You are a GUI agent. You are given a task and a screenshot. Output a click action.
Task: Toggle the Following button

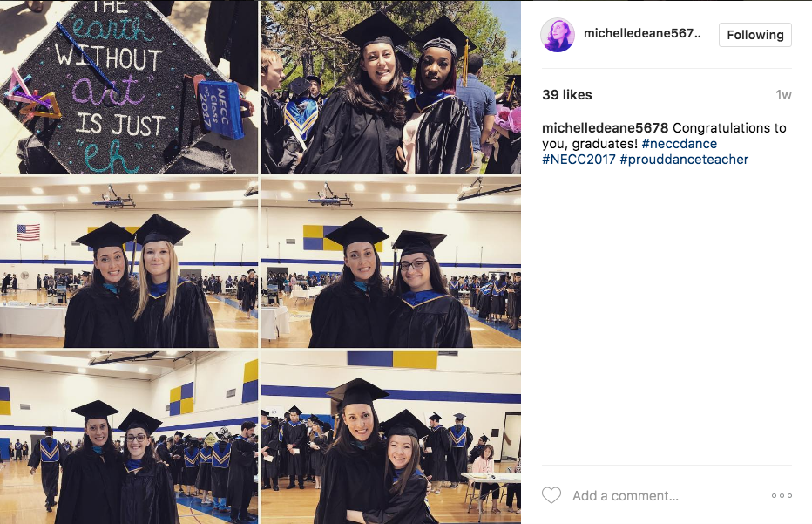[x=755, y=35]
